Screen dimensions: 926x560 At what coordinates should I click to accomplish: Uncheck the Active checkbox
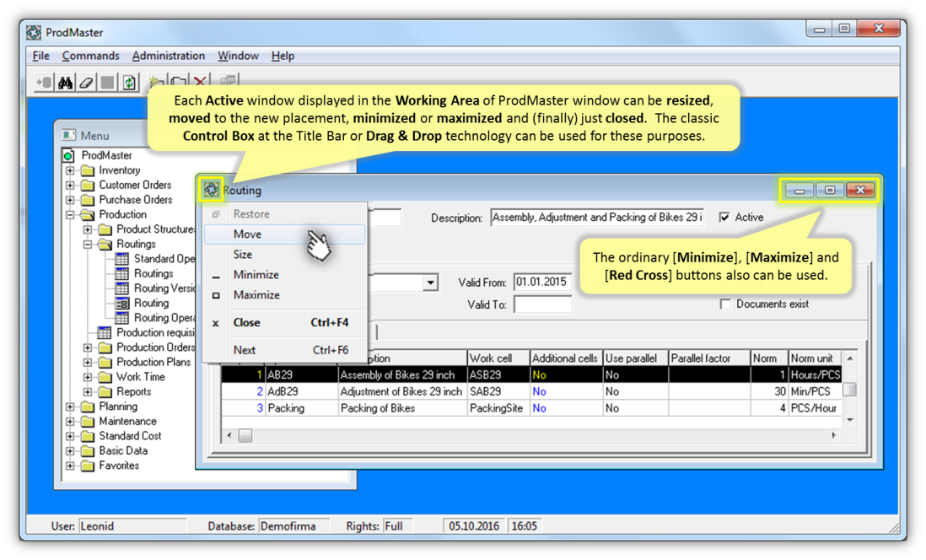pos(724,218)
